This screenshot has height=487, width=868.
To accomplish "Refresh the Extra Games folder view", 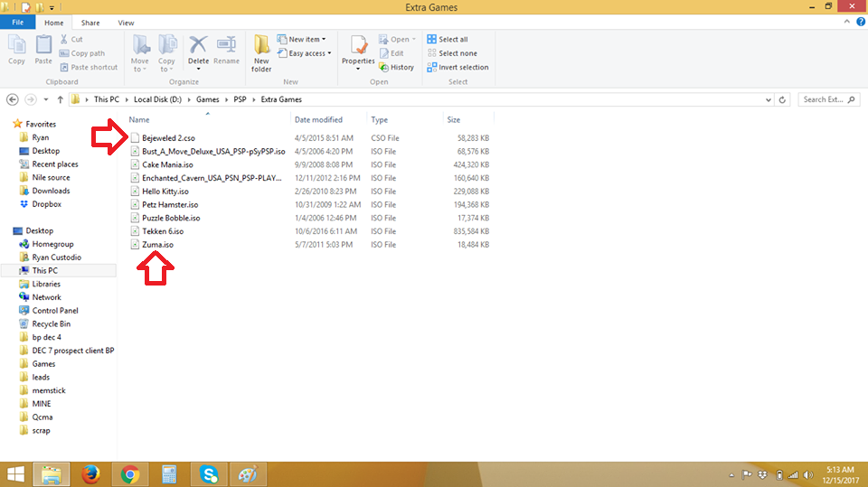I will pyautogui.click(x=782, y=99).
